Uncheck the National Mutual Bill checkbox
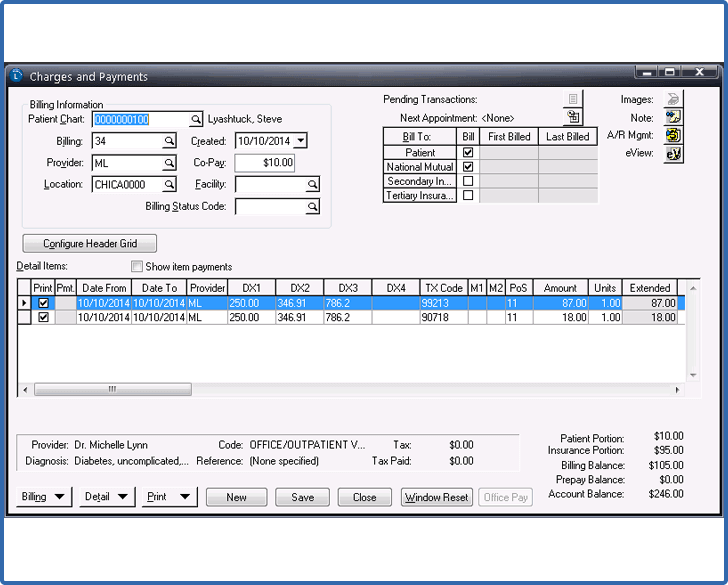 point(468,167)
